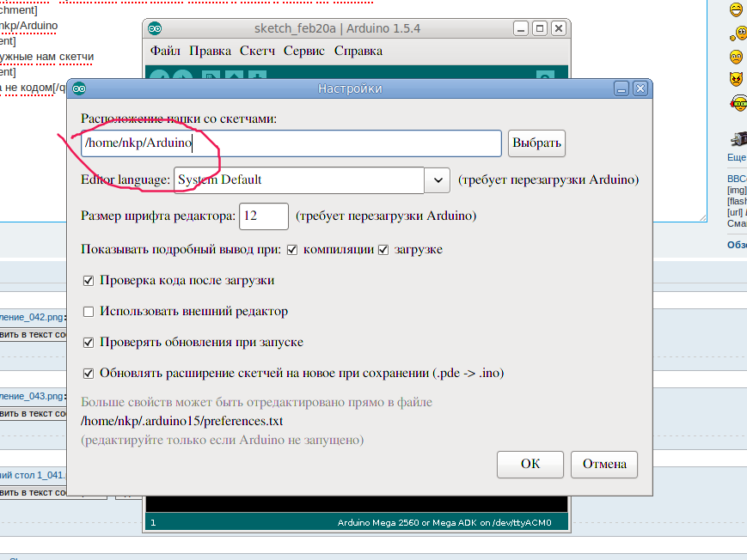Uncheck Проверка кода после загрузки
The width and height of the screenshot is (747, 560).
click(x=89, y=281)
